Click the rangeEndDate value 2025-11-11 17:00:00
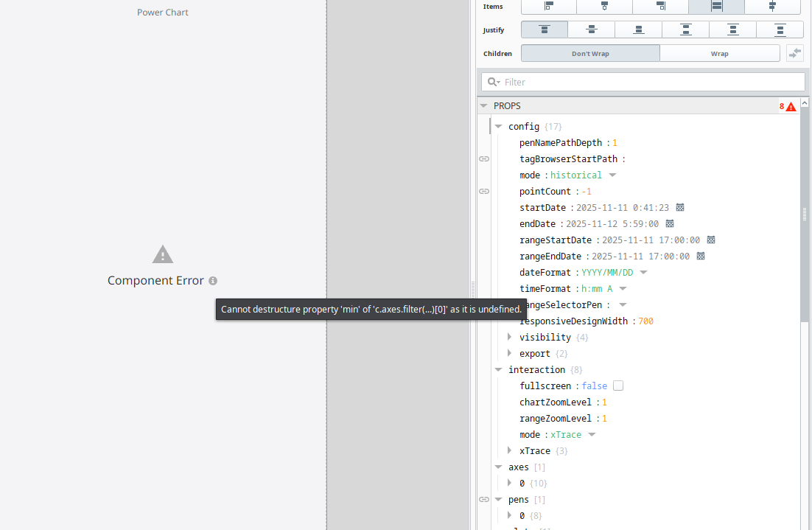The height and width of the screenshot is (530, 812). point(640,257)
